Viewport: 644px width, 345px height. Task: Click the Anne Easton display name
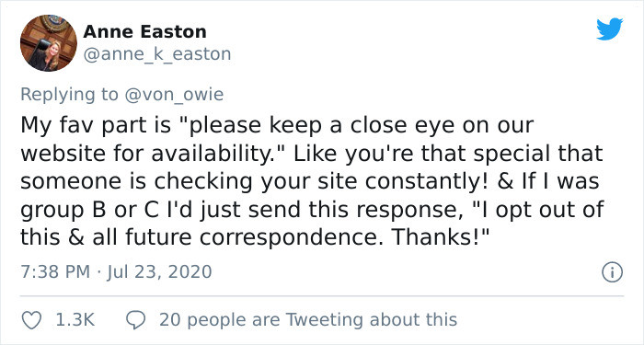tap(144, 32)
